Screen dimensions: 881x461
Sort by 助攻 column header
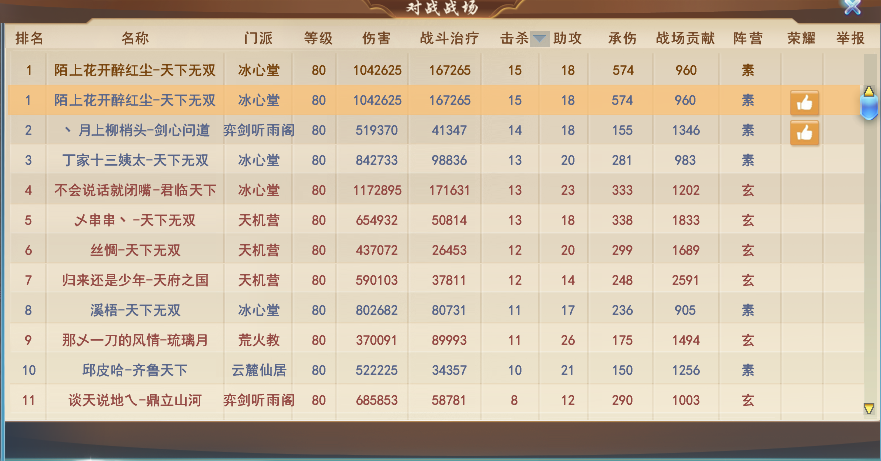pos(567,38)
